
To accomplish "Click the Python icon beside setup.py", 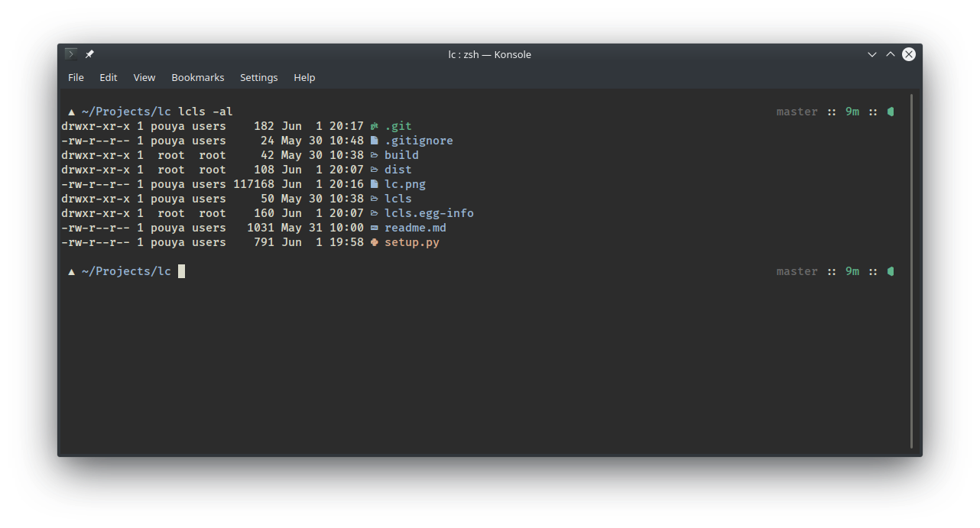I will point(374,242).
